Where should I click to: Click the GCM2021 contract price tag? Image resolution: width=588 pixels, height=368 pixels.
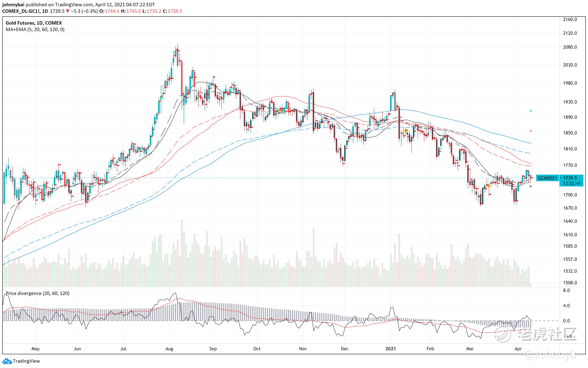point(547,178)
